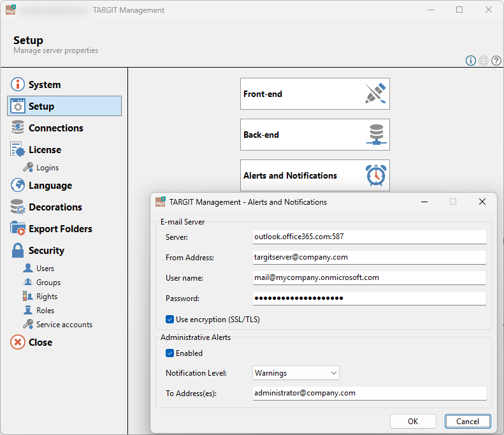Click the User name input field

click(370, 277)
